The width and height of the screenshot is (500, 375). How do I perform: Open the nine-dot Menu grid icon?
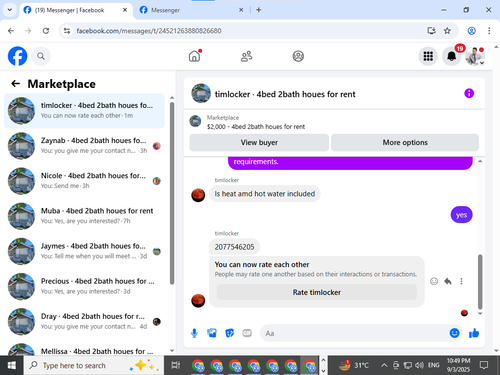(x=428, y=56)
